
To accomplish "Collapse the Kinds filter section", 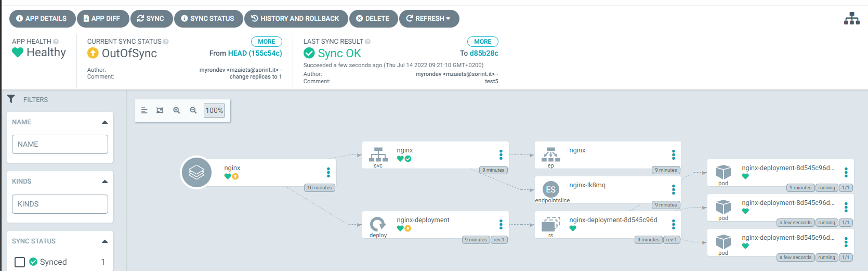I will pos(105,182).
